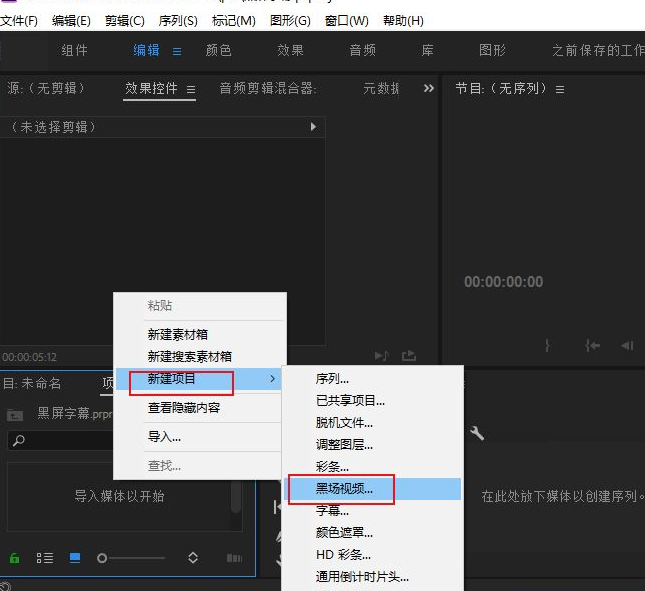This screenshot has width=645, height=591.
Task: Switch to the 组件 workspace
Action: click(74, 50)
